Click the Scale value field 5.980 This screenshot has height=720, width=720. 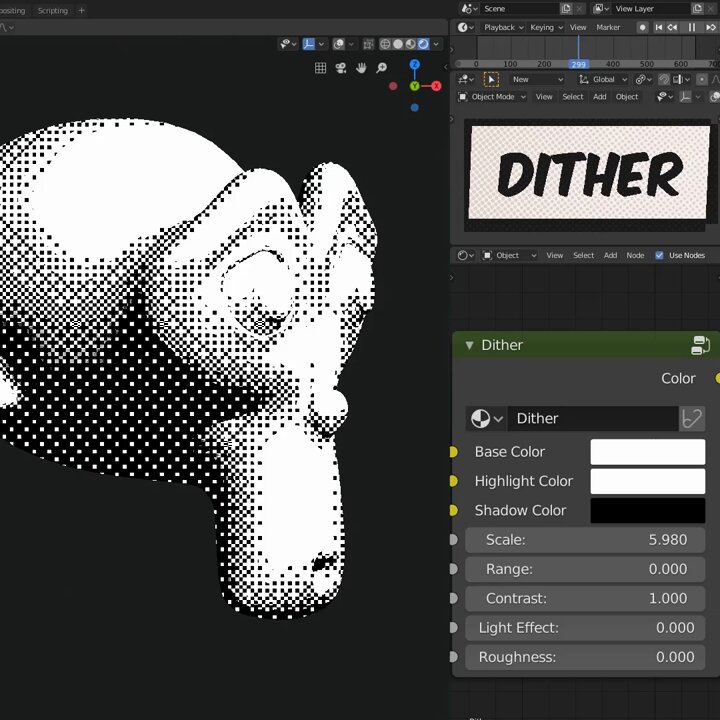(x=585, y=540)
